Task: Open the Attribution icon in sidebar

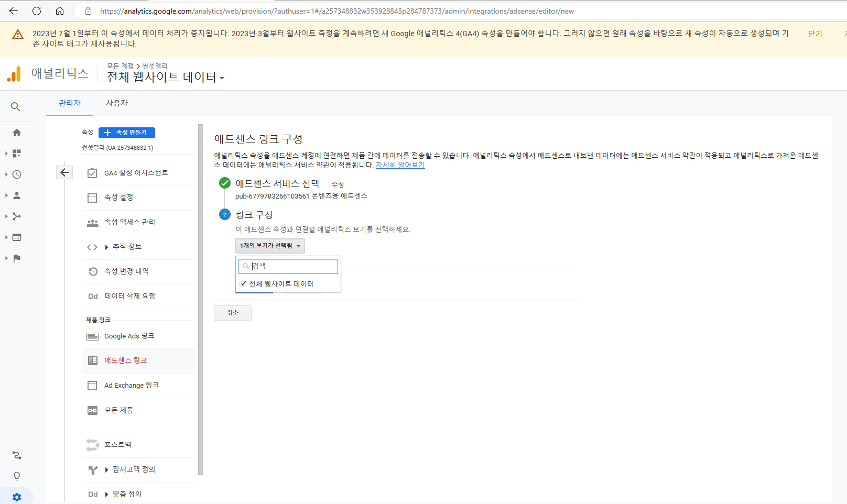Action: (x=17, y=455)
